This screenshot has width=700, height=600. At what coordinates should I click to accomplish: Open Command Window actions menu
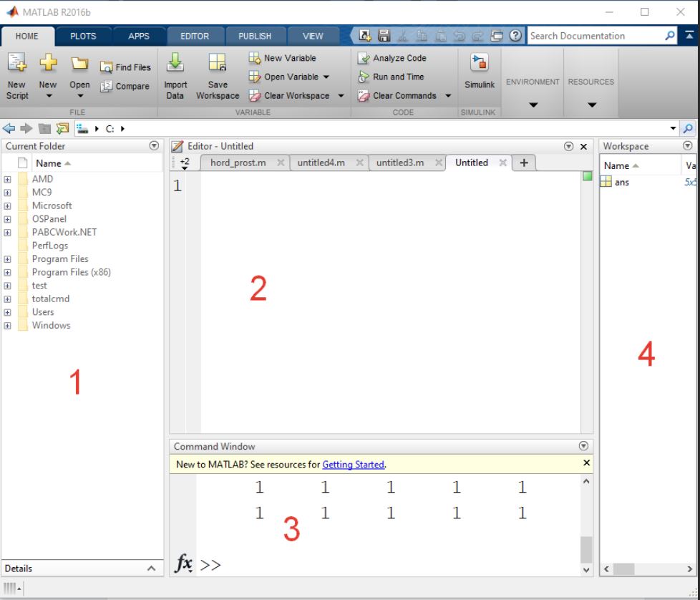(583, 445)
